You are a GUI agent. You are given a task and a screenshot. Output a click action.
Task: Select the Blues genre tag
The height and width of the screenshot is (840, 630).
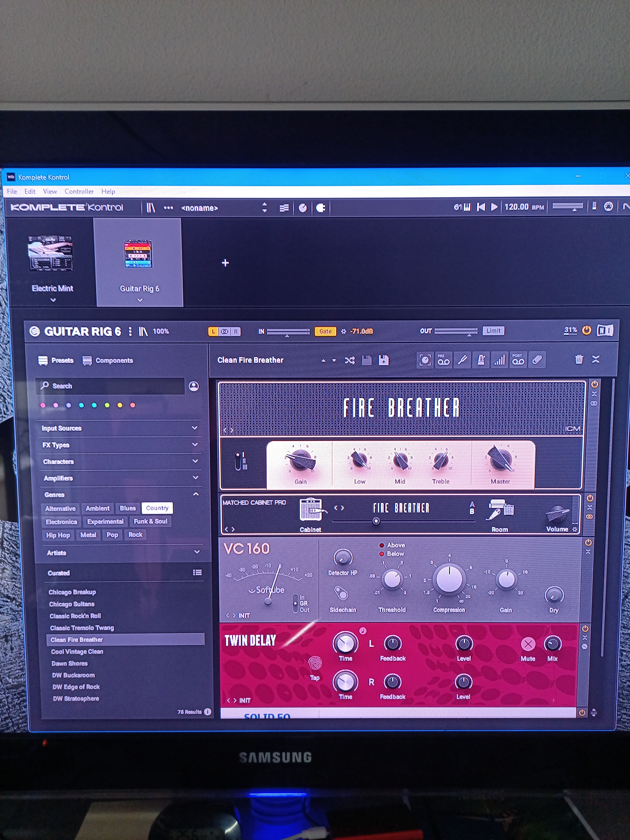[128, 508]
